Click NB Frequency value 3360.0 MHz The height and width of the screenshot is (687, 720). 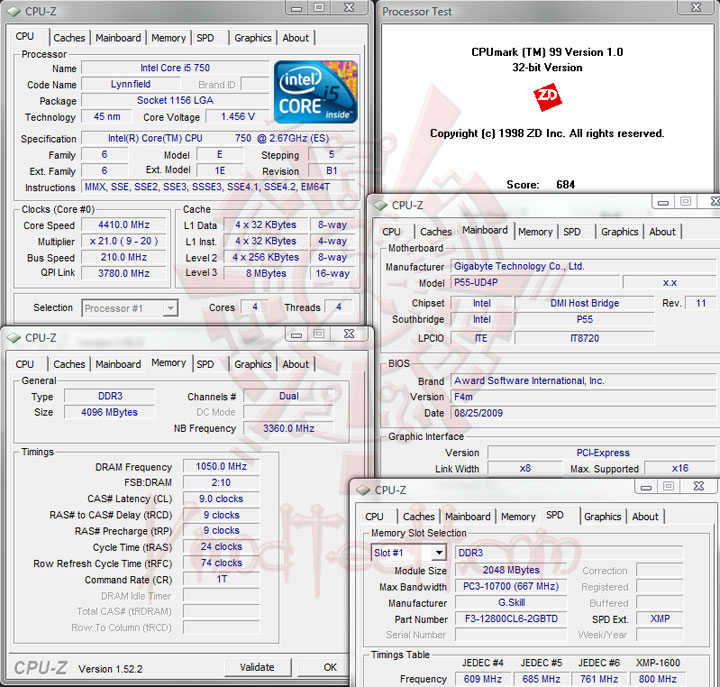coord(288,428)
